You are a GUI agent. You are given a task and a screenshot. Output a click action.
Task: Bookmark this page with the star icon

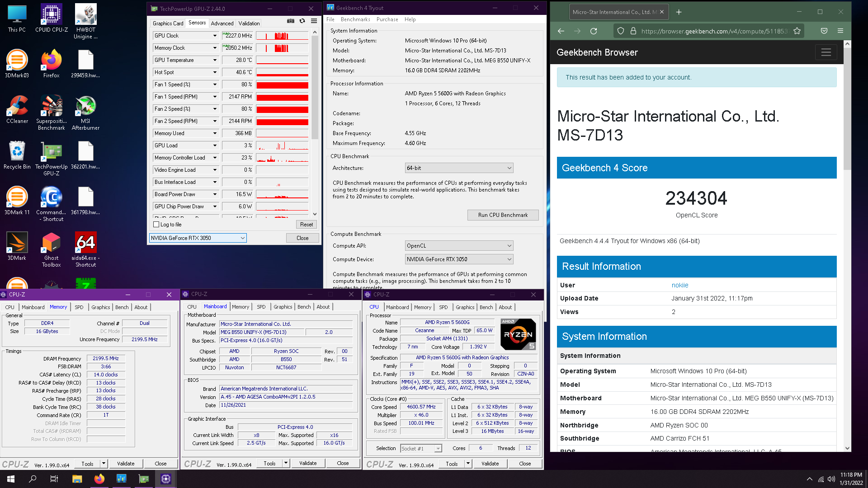point(797,31)
